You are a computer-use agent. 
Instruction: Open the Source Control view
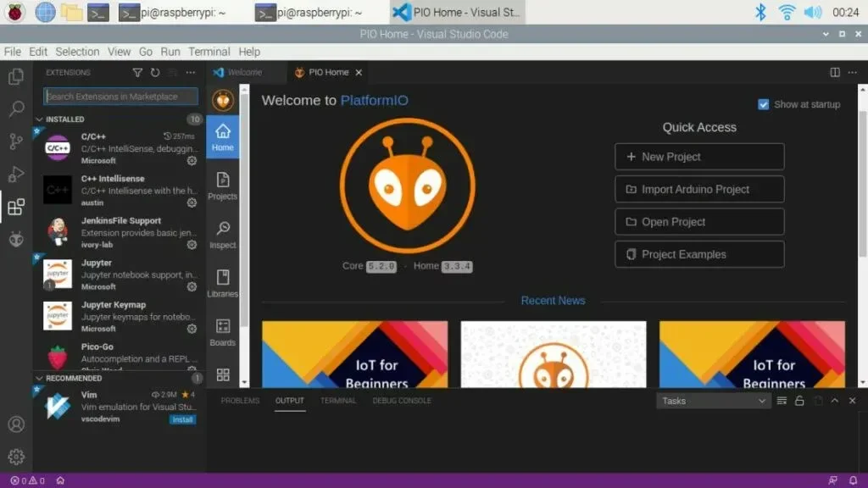tap(16, 141)
